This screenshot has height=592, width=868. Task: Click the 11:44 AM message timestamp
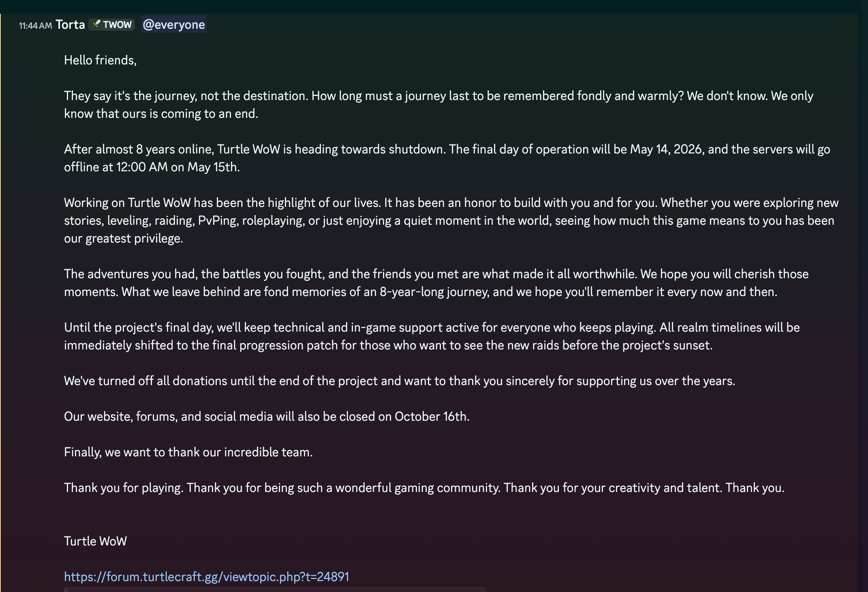(35, 26)
